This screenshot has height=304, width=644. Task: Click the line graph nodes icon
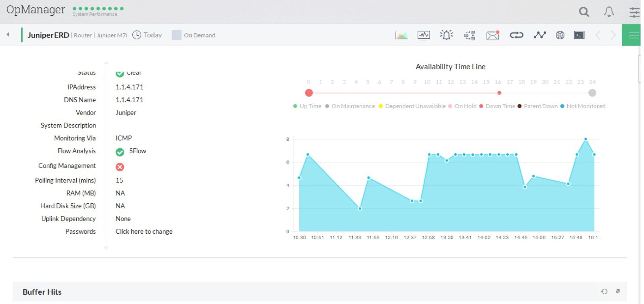coord(539,35)
